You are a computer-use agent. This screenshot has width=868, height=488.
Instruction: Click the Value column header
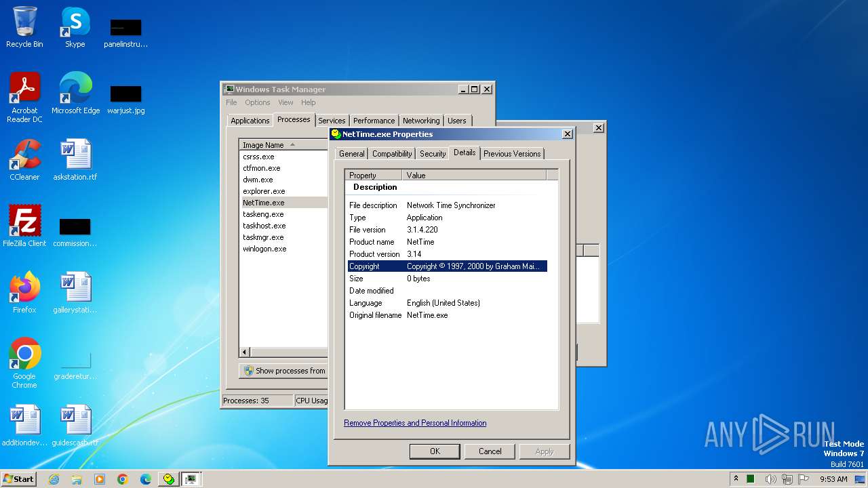tap(474, 175)
